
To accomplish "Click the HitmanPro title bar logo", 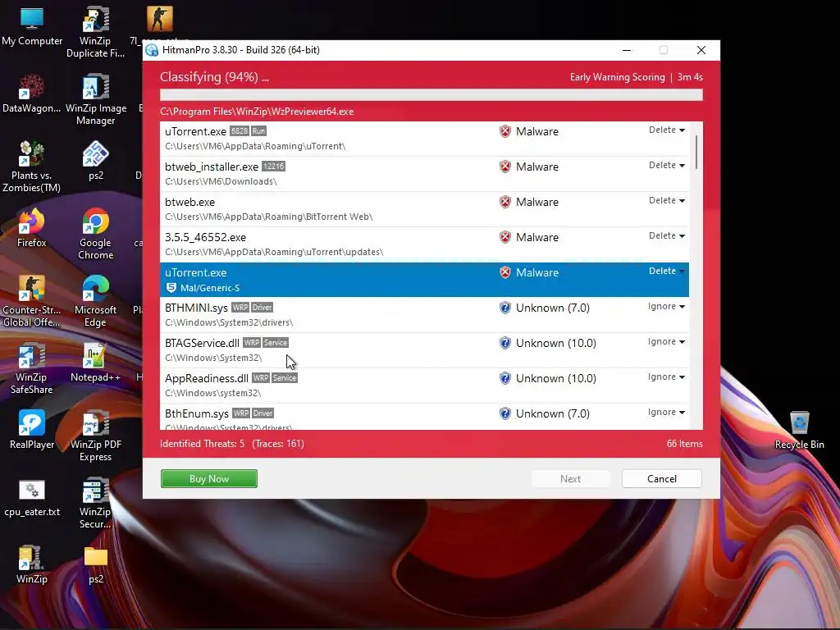I will tap(152, 50).
